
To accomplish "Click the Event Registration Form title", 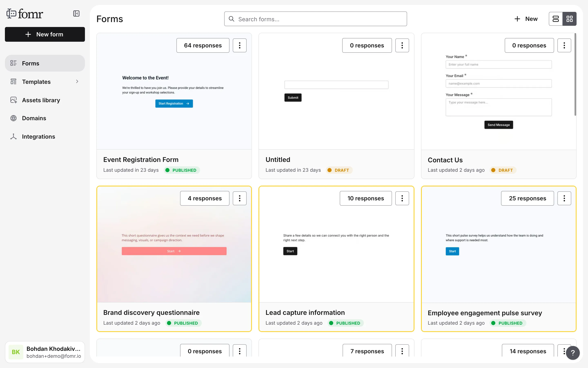I will tap(141, 160).
